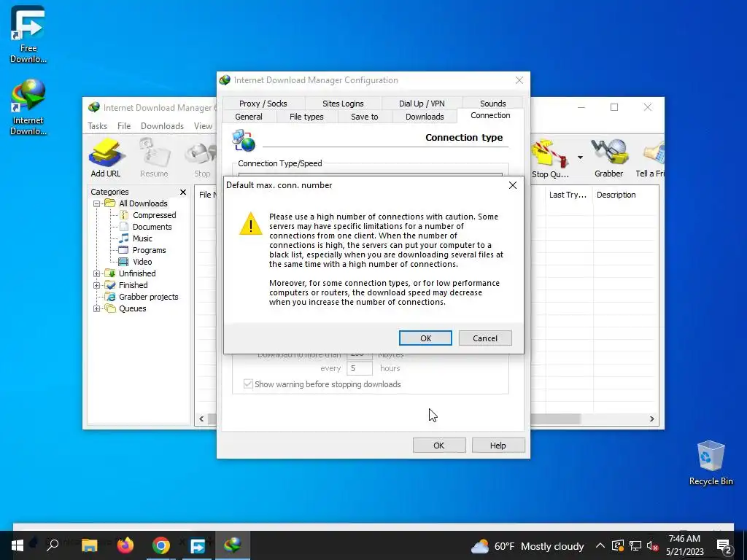This screenshot has width=747, height=560.
Task: Open the View menu in IDM
Action: 203,125
